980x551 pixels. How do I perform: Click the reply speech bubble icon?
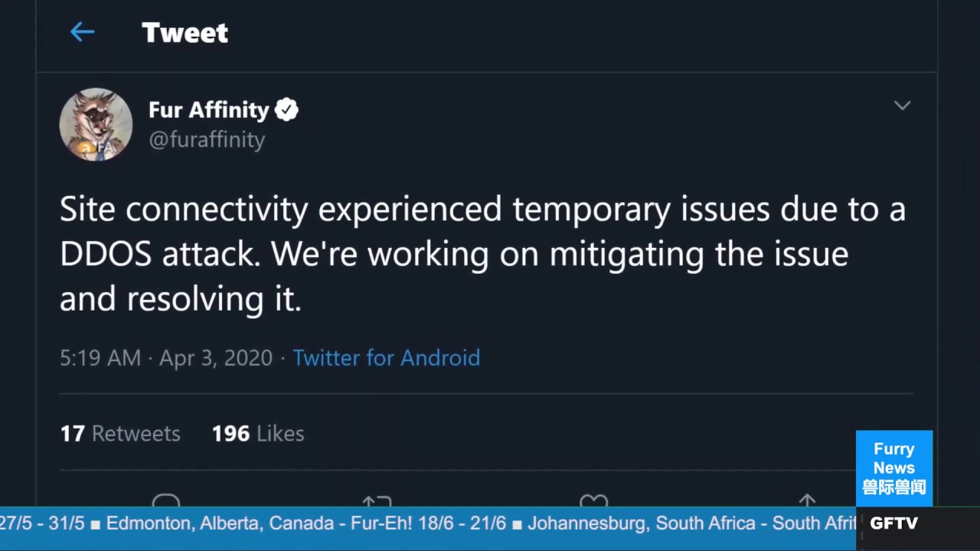(165, 500)
